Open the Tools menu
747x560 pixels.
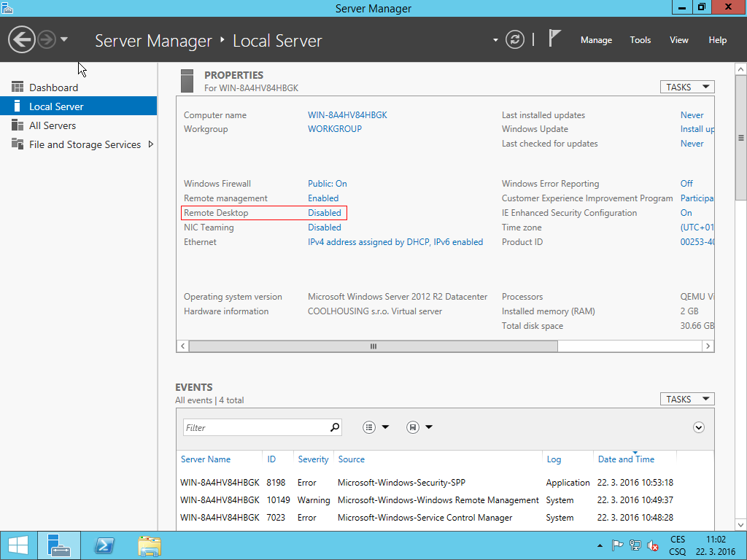640,40
